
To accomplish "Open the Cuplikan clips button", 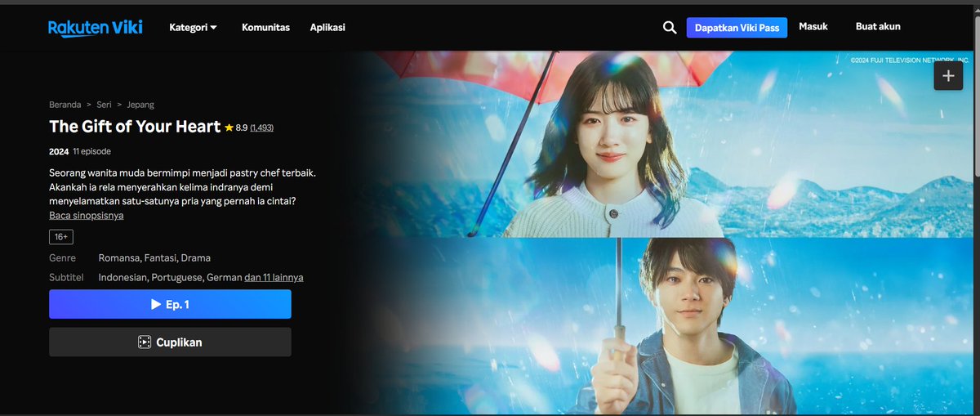I will [x=170, y=342].
